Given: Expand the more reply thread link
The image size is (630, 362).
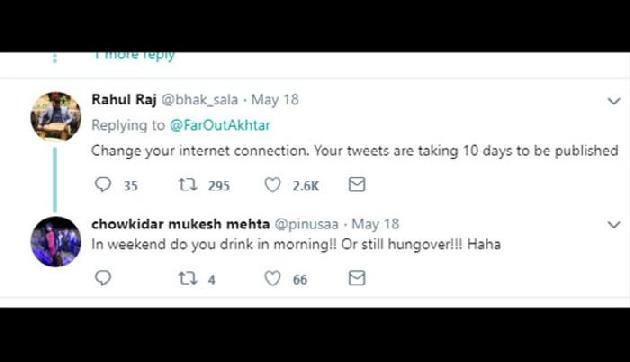Looking at the screenshot, I should [x=135, y=55].
